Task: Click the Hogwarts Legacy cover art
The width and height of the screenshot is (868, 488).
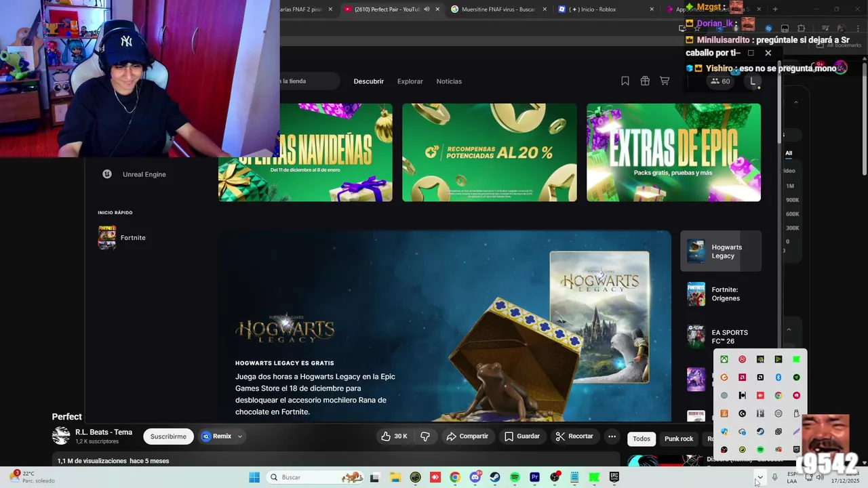Action: 599,317
